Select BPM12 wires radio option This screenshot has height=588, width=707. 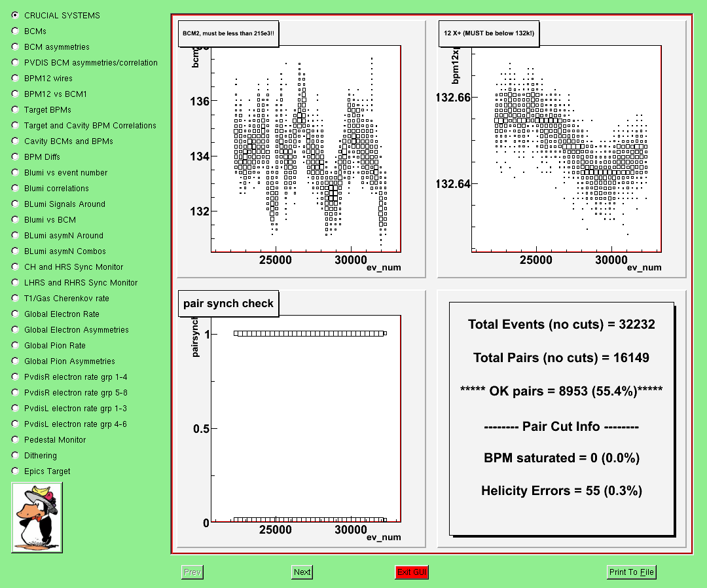click(15, 78)
